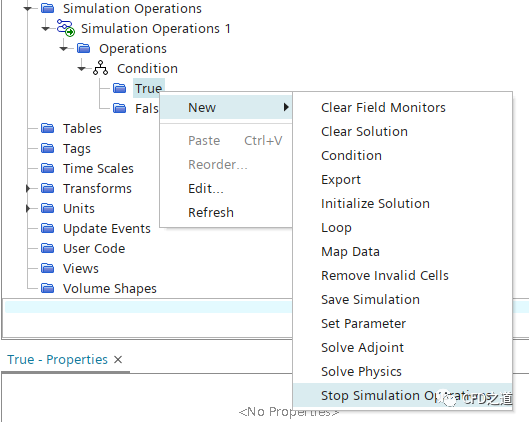Click the Volume Shapes folder icon
529x422 pixels.
[x=48, y=288]
